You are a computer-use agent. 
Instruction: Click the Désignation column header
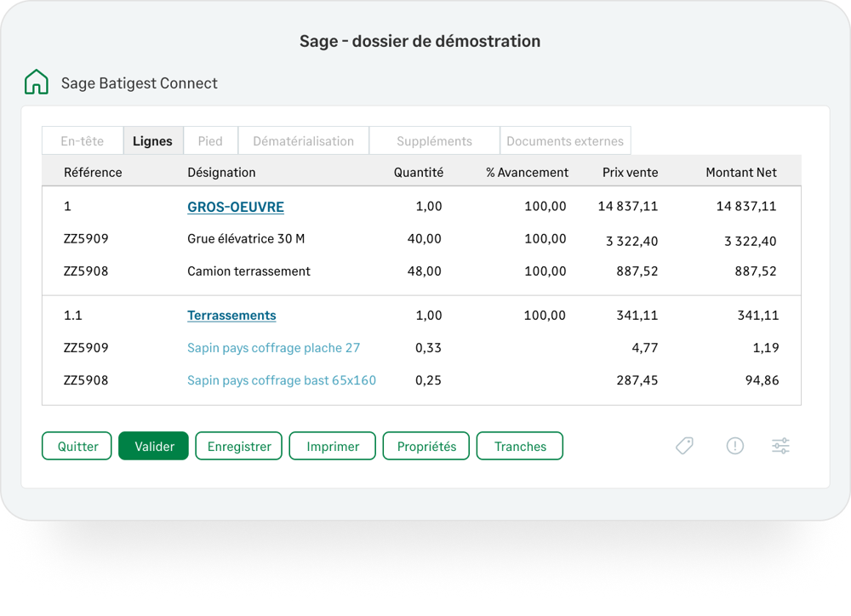pos(221,173)
